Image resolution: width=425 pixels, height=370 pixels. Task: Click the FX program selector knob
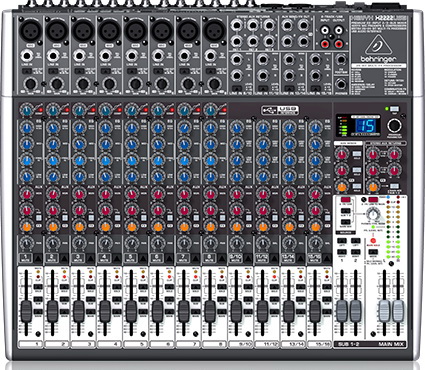pyautogui.click(x=394, y=125)
